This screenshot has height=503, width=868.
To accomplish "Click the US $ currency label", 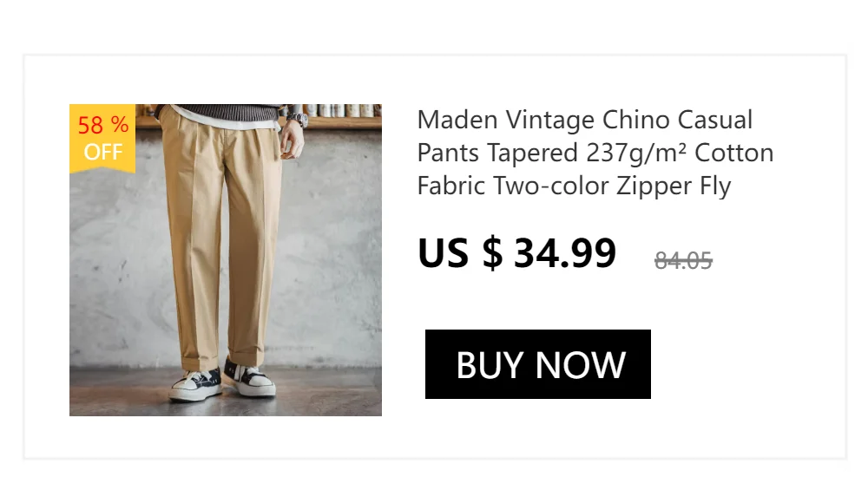I will 460,253.
